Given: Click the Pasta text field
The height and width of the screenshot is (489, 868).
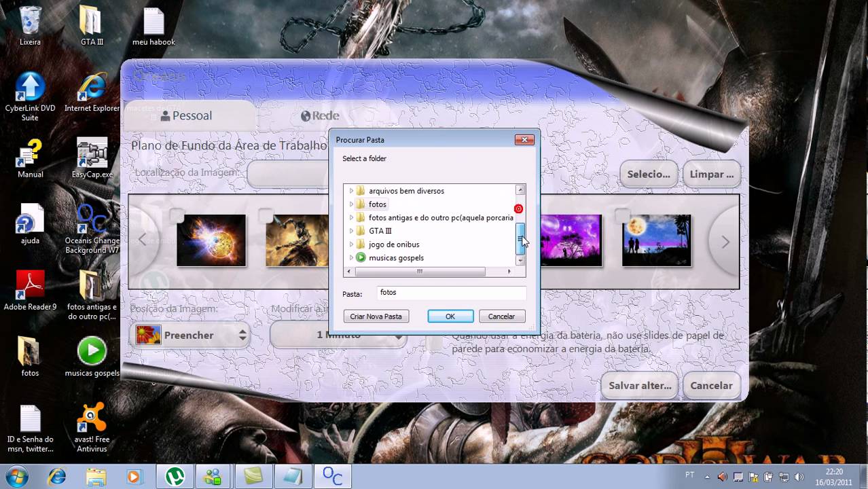Looking at the screenshot, I should 451,293.
